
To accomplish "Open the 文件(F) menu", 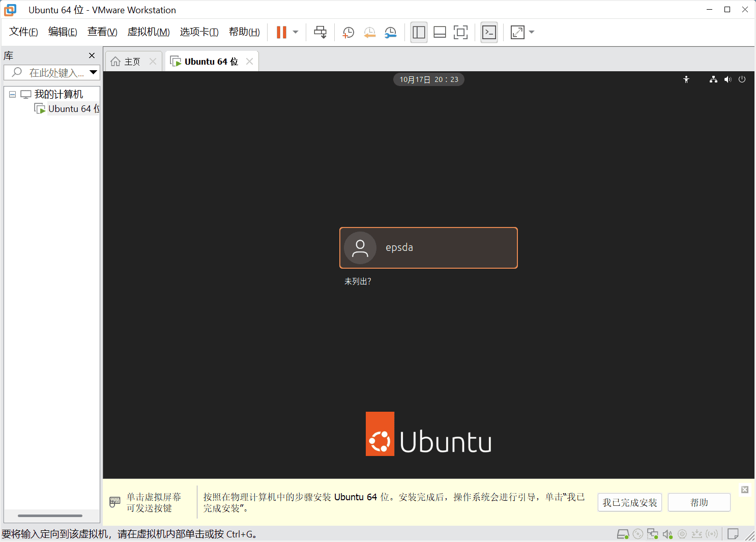I will [x=23, y=32].
